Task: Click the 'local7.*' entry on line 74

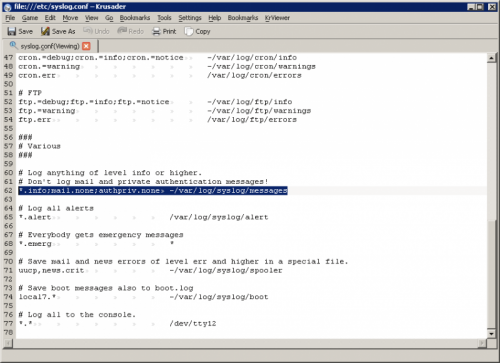Action: [37, 297]
